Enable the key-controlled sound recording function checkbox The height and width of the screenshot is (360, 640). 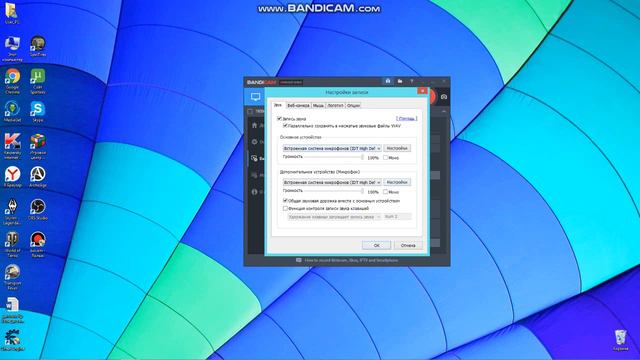click(285, 208)
